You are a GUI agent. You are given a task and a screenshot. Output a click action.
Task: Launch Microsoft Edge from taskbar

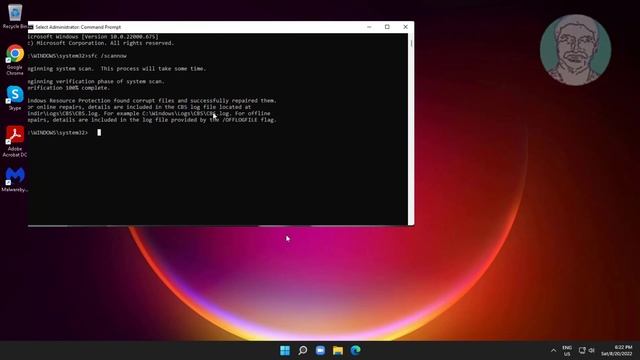[x=356, y=350]
